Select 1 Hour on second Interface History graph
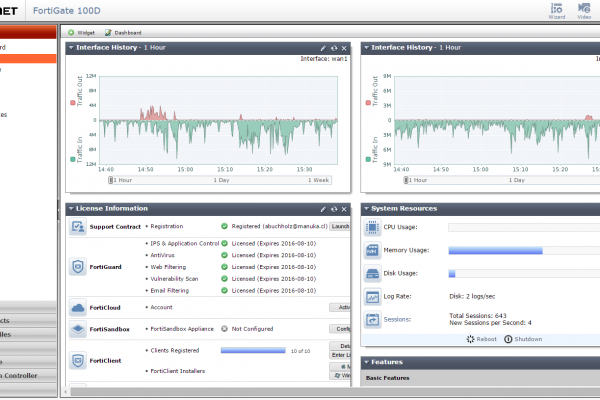The height and width of the screenshot is (400, 600). click(x=418, y=180)
